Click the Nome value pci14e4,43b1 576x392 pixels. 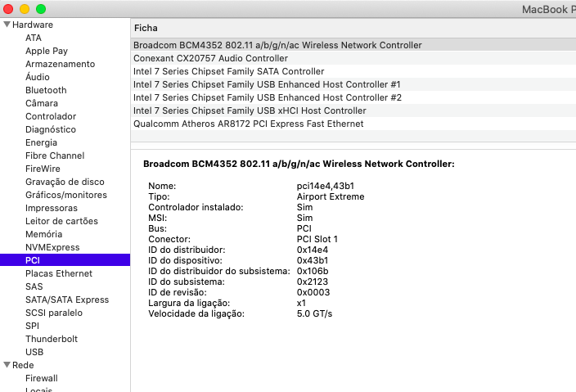[x=326, y=186]
